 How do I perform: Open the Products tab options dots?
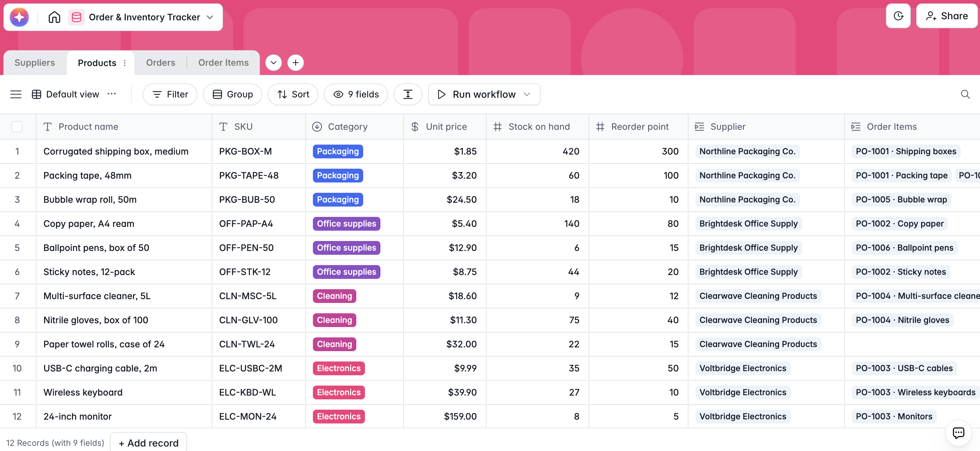[x=125, y=63]
